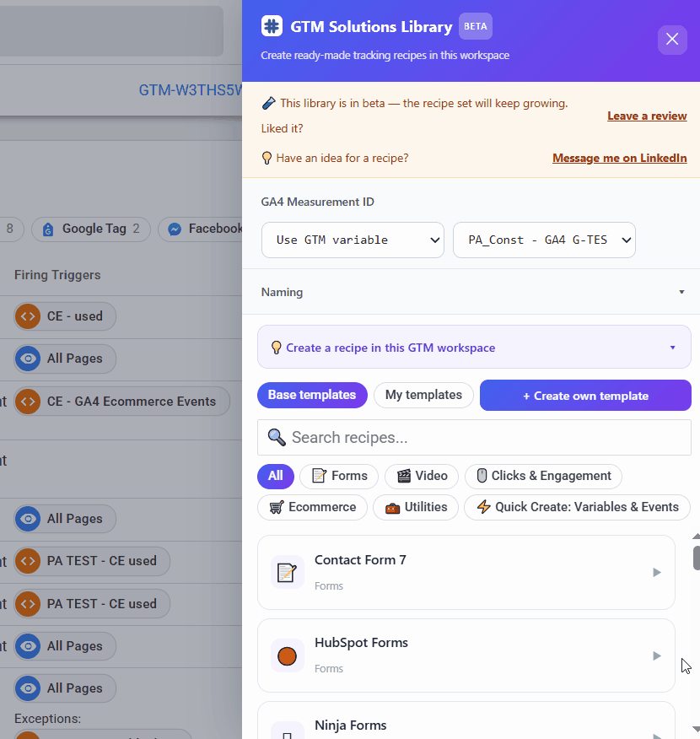This screenshot has width=700, height=739.
Task: Select the All category filter
Action: click(x=276, y=476)
